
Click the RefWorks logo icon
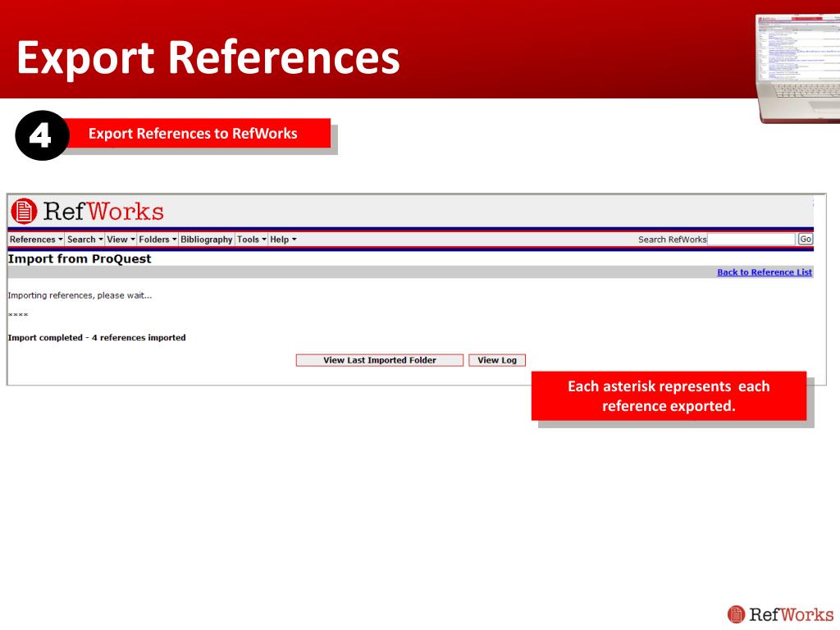[x=24, y=211]
